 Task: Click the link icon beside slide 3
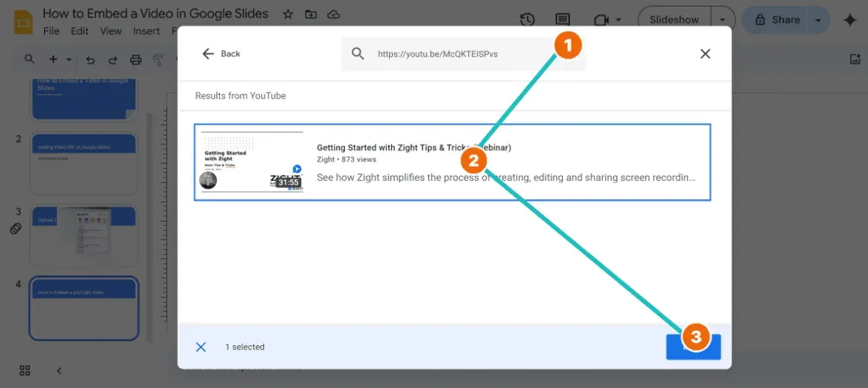point(15,229)
